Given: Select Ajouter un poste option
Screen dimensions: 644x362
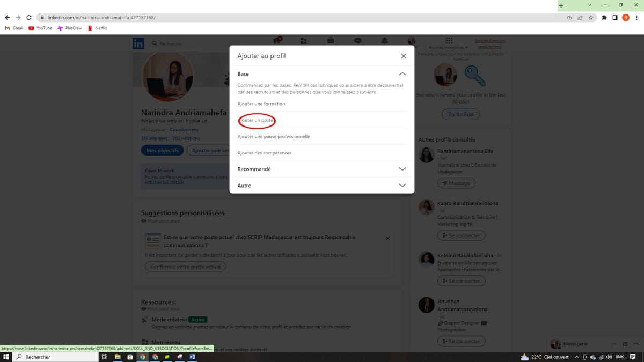Looking at the screenshot, I should click(257, 121).
